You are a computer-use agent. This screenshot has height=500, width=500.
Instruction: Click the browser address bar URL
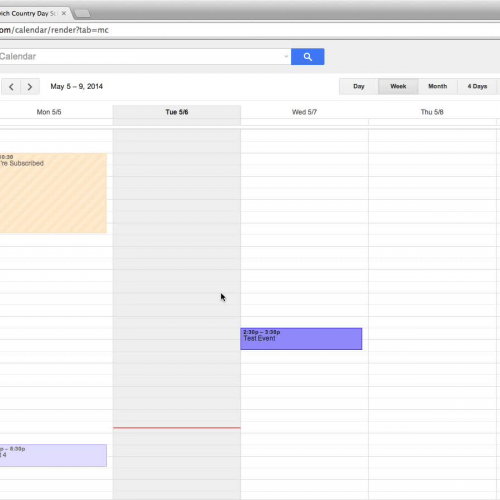click(54, 30)
